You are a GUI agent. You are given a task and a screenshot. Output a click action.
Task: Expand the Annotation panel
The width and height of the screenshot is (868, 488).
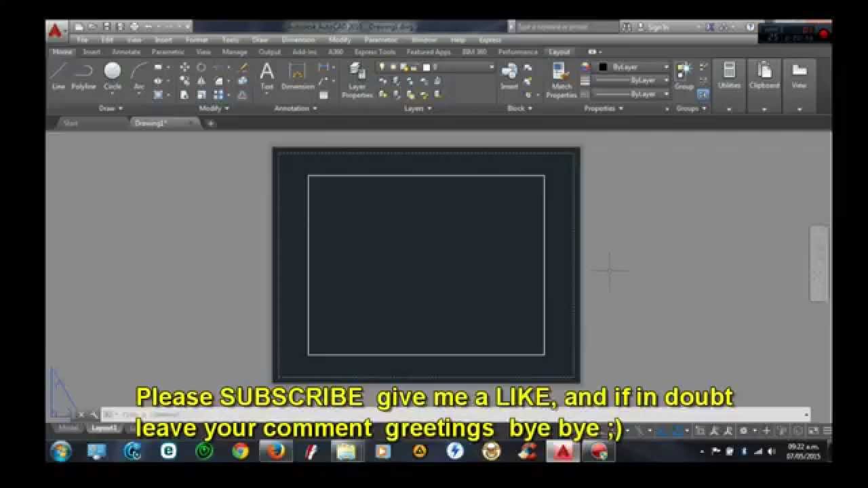click(x=296, y=108)
